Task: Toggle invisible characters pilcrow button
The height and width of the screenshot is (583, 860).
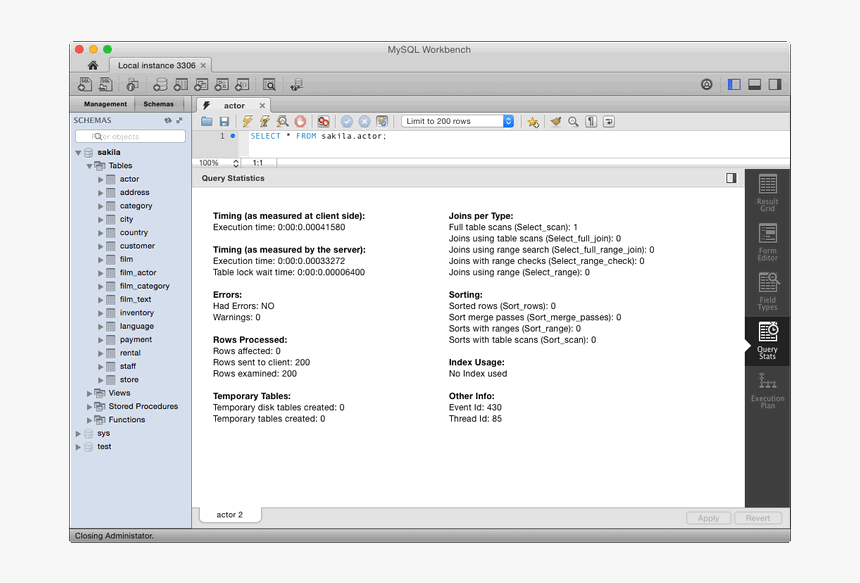Action: click(x=591, y=122)
